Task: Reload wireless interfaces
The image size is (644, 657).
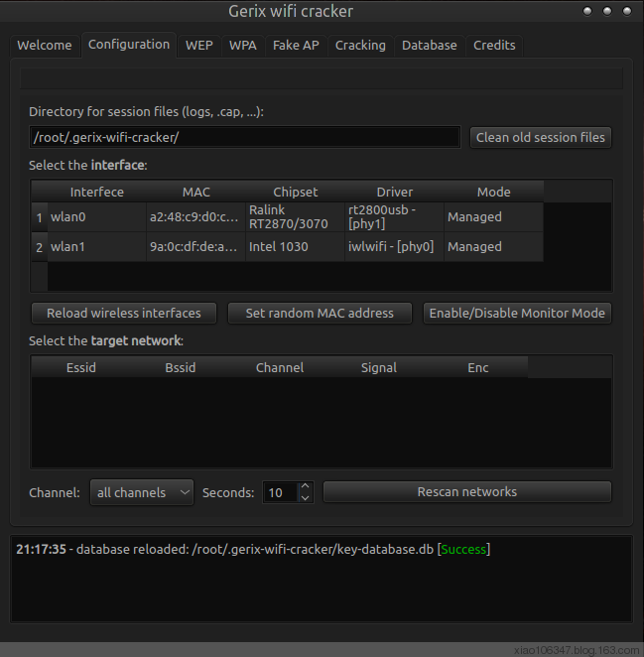Action: coord(124,313)
